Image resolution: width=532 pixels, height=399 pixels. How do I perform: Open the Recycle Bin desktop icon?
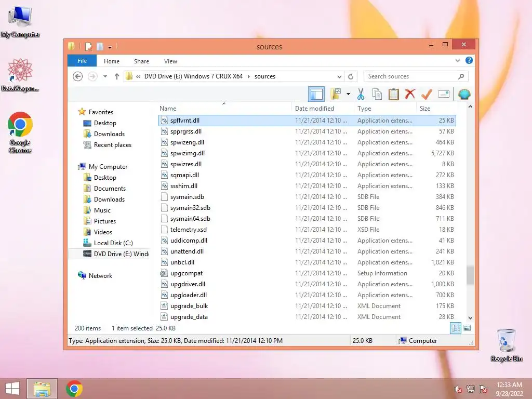point(506,344)
